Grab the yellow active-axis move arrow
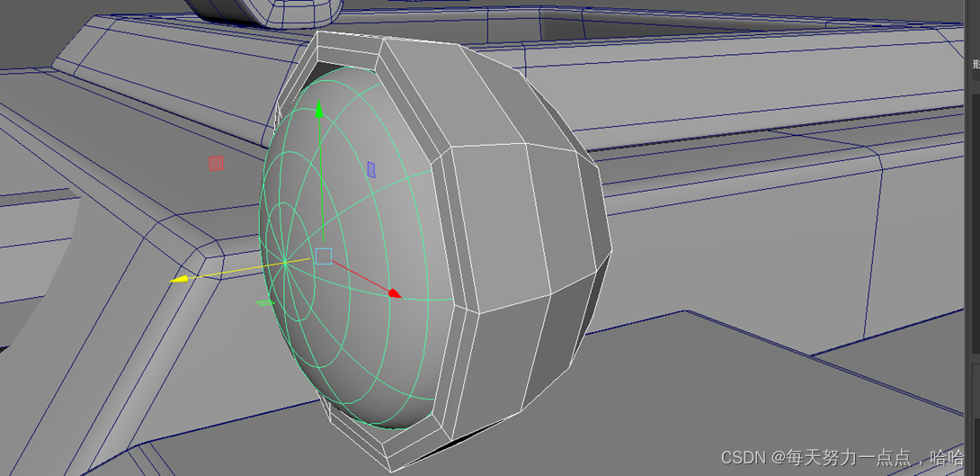The image size is (980, 476). click(x=180, y=279)
